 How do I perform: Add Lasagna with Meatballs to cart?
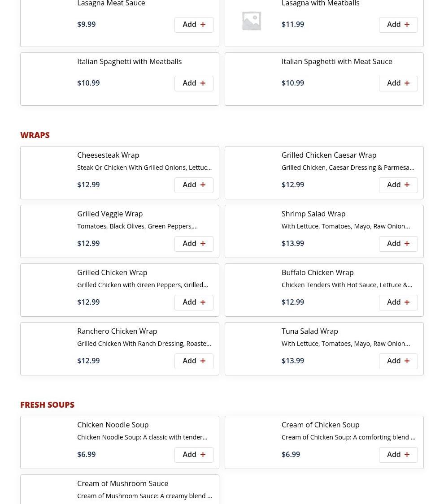point(398,25)
